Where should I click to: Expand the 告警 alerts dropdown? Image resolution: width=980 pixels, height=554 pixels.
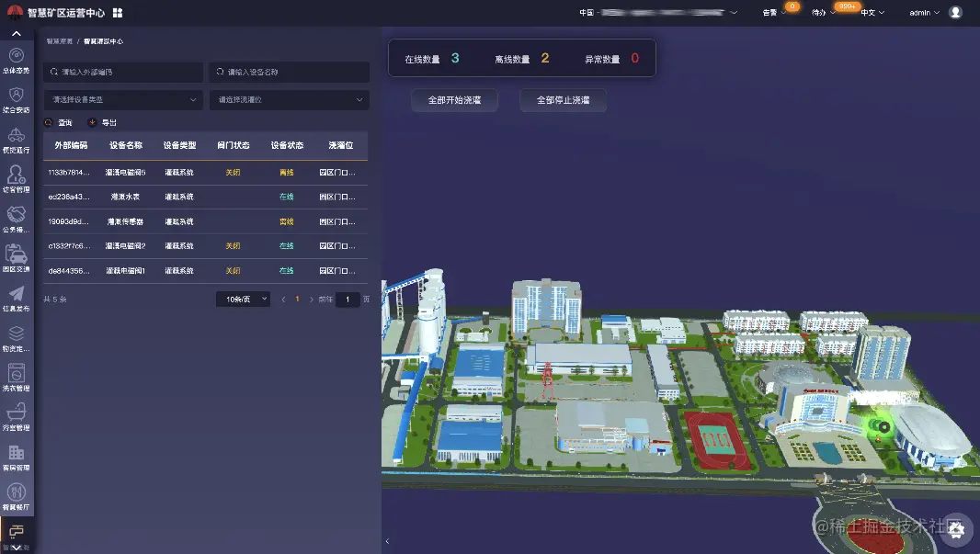click(x=774, y=13)
